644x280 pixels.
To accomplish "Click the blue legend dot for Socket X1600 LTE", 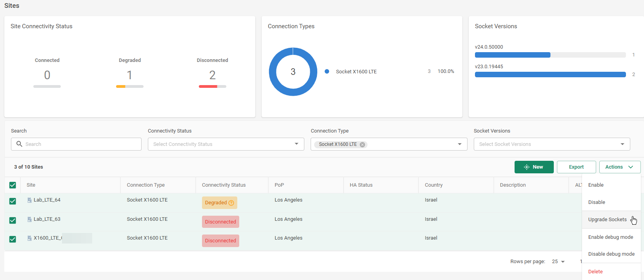I will tap(327, 71).
